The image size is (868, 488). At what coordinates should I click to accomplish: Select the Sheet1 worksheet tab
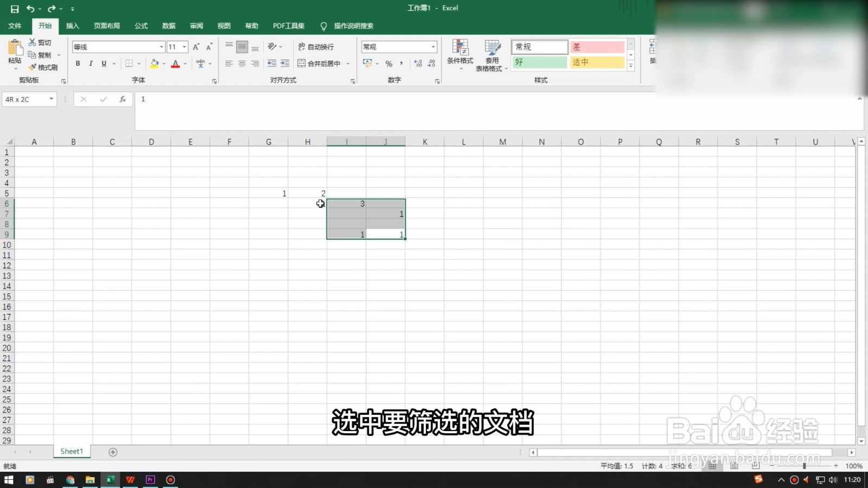[x=72, y=452]
